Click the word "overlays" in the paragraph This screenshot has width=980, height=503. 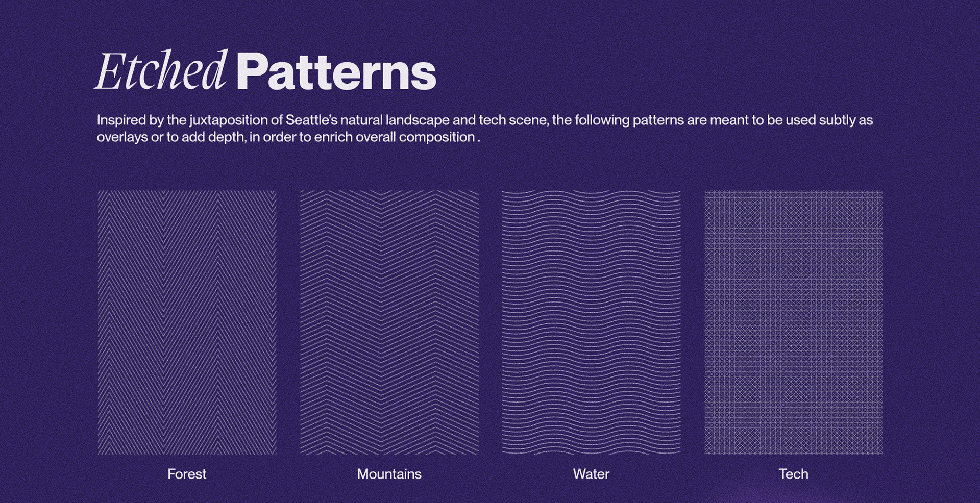tap(122, 137)
